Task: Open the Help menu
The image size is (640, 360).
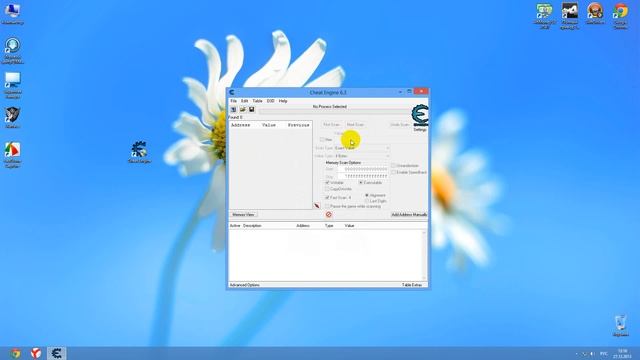Action: [x=283, y=101]
